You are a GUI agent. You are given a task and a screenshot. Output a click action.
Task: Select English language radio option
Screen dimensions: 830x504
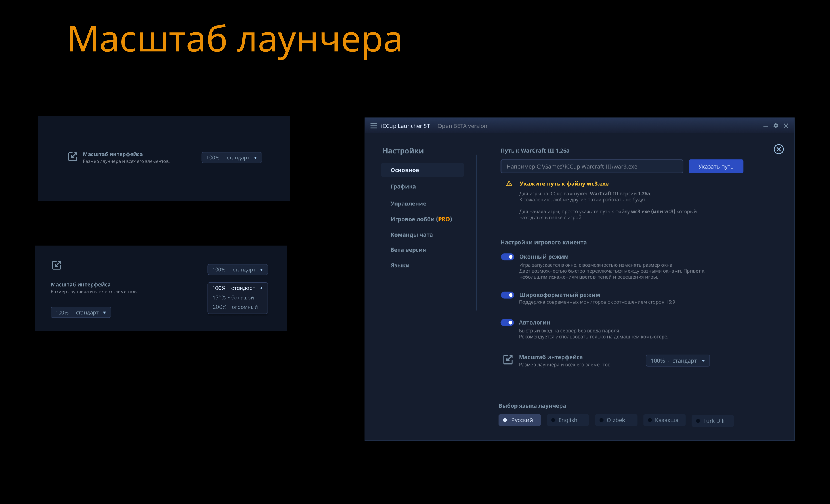coord(568,420)
